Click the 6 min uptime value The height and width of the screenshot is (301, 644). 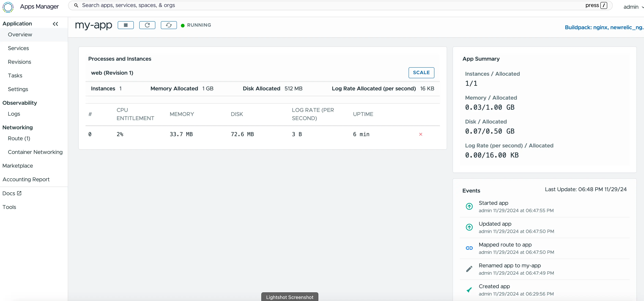tap(361, 134)
